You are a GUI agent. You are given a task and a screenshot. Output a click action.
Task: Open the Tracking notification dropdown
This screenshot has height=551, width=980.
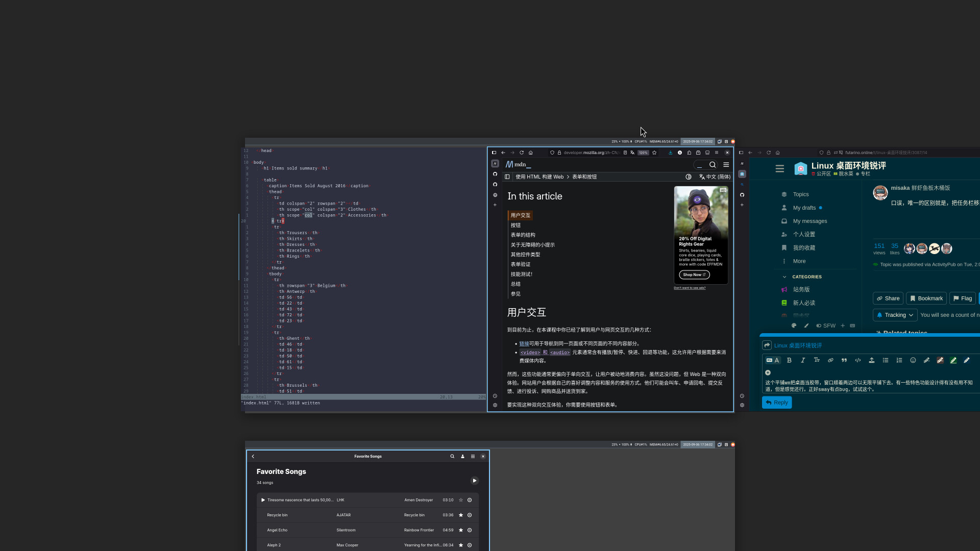(895, 315)
